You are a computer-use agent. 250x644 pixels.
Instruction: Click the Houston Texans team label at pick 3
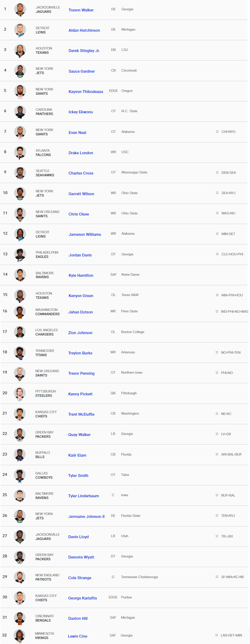point(43,51)
